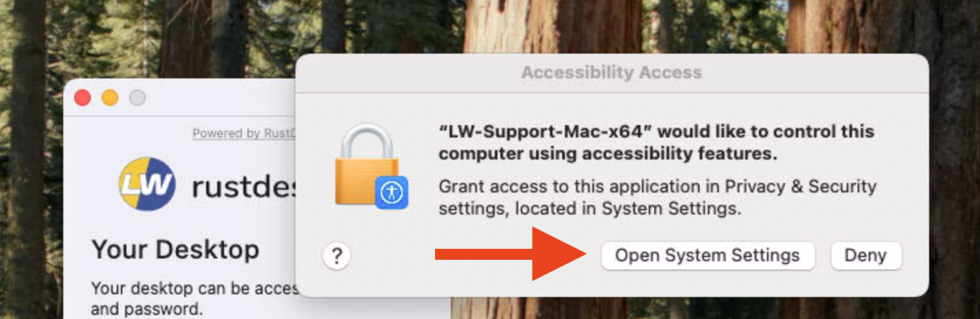Click the gray zoom button of the rustdesk window
Screen dimensions: 980x319
(x=137, y=98)
